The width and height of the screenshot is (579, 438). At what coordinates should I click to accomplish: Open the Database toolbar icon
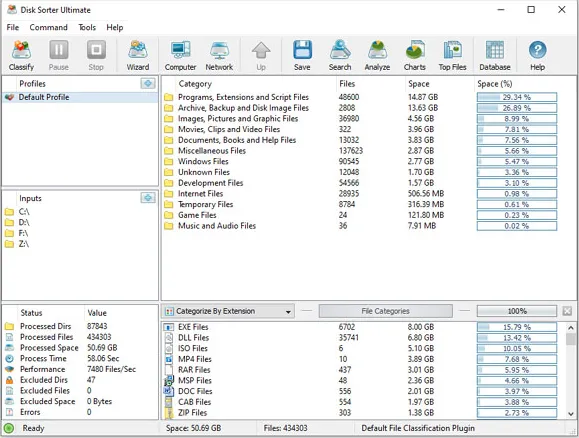point(495,56)
